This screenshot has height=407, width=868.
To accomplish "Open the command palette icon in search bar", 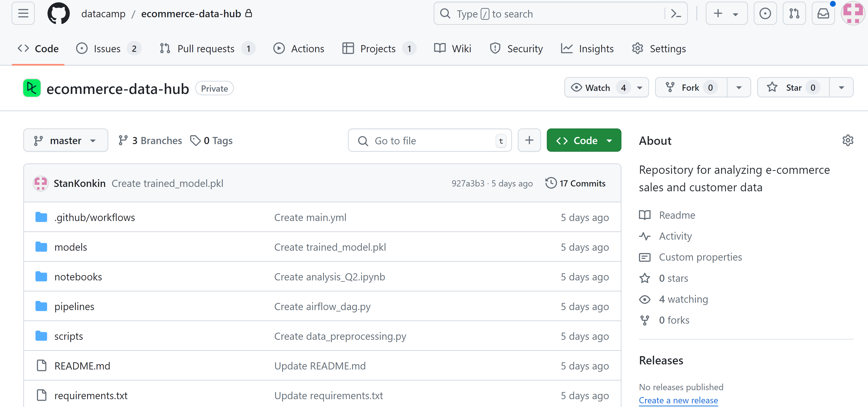I will (676, 13).
